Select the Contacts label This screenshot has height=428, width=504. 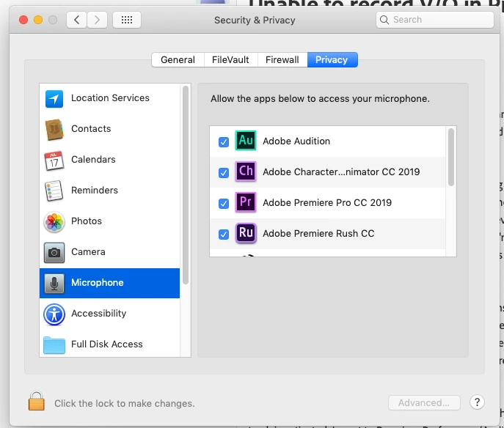[91, 129]
